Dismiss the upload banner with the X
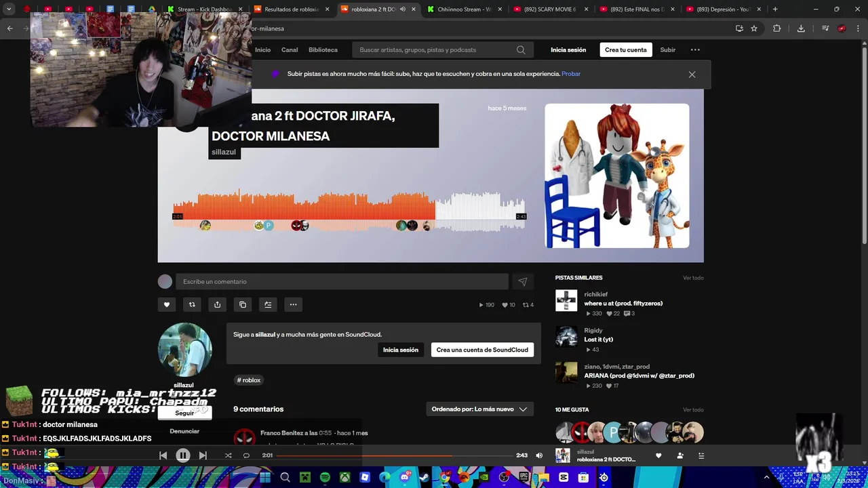The image size is (868, 488). (x=692, y=75)
